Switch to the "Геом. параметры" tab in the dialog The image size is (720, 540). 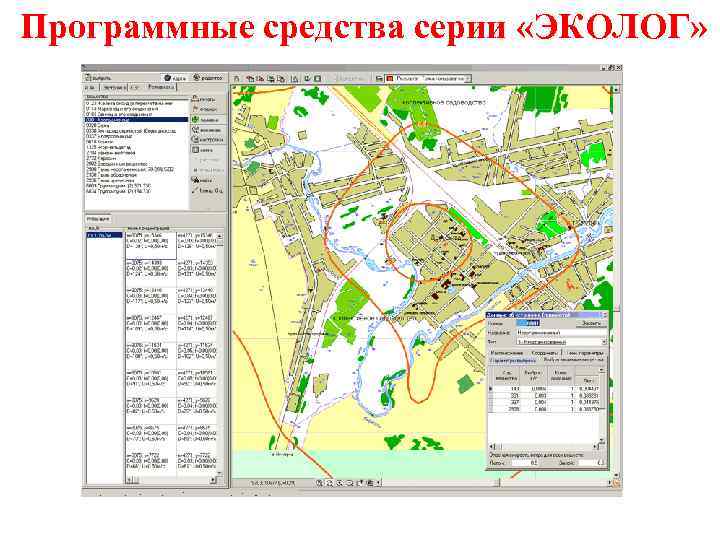point(585,353)
